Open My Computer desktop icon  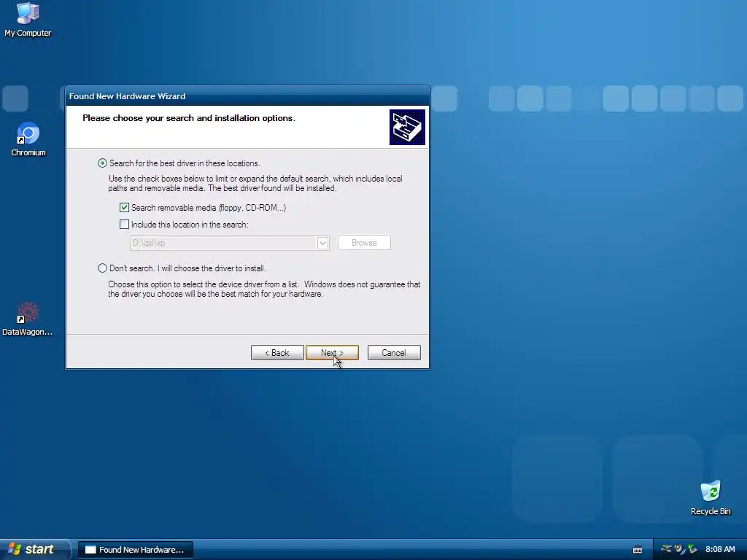click(x=28, y=20)
